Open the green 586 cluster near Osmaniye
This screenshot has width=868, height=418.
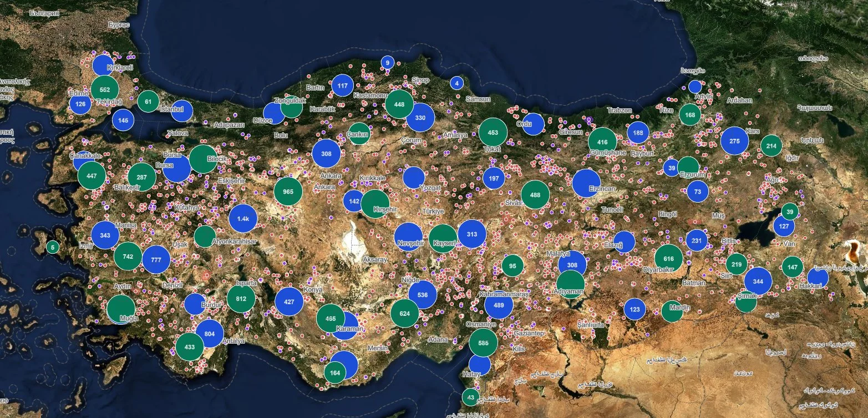point(483,343)
